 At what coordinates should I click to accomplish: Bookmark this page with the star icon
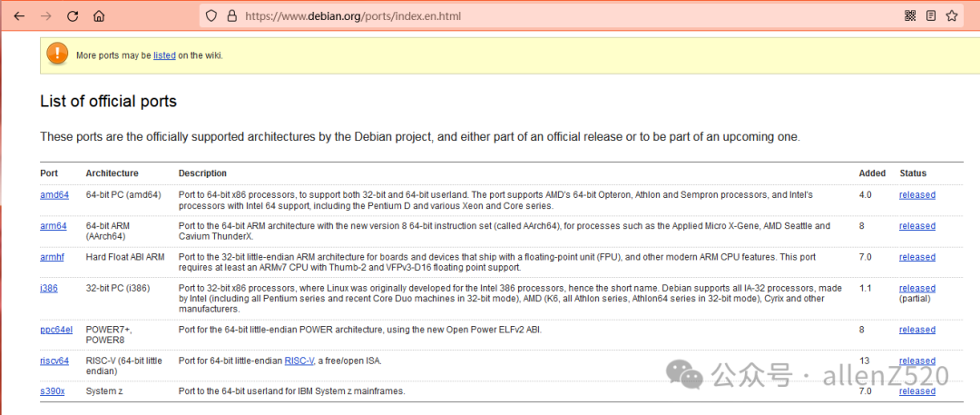pyautogui.click(x=952, y=15)
